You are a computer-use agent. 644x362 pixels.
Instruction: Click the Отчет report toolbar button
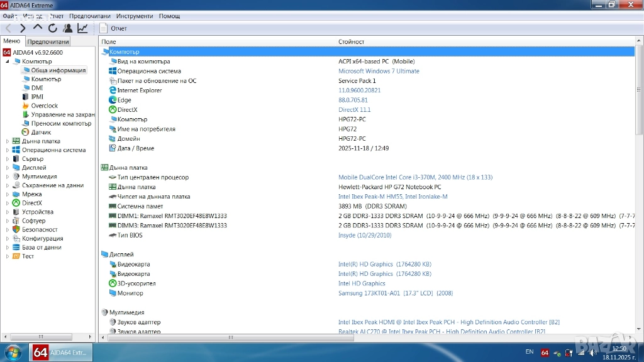(113, 28)
